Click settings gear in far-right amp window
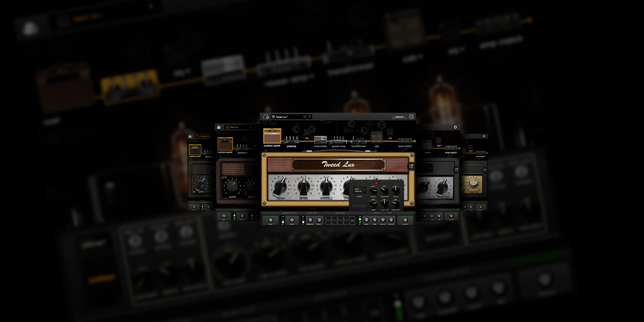The width and height of the screenshot is (644, 322). coord(484,136)
